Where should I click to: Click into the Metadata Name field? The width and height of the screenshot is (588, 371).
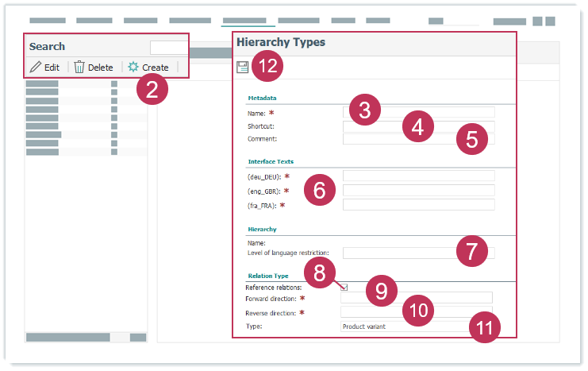click(418, 113)
